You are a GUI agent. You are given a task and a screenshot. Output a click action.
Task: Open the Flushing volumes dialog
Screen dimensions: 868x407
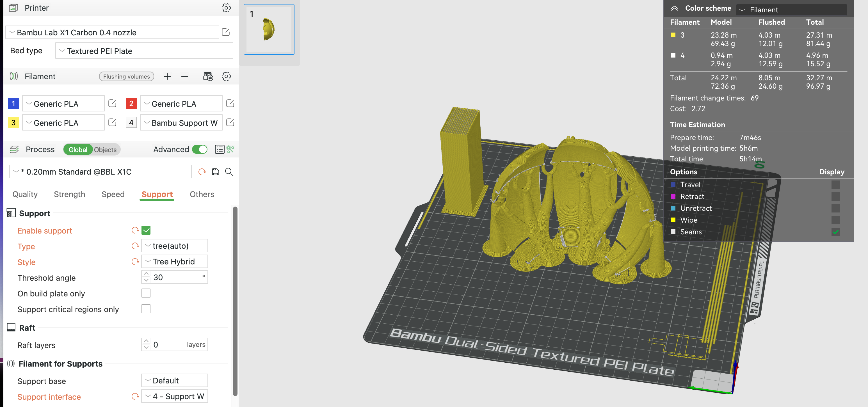[x=126, y=76]
